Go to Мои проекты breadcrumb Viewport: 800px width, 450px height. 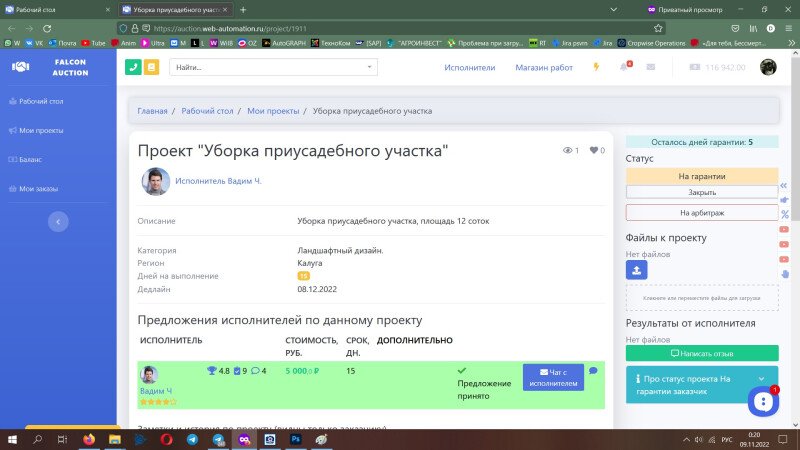pos(273,111)
